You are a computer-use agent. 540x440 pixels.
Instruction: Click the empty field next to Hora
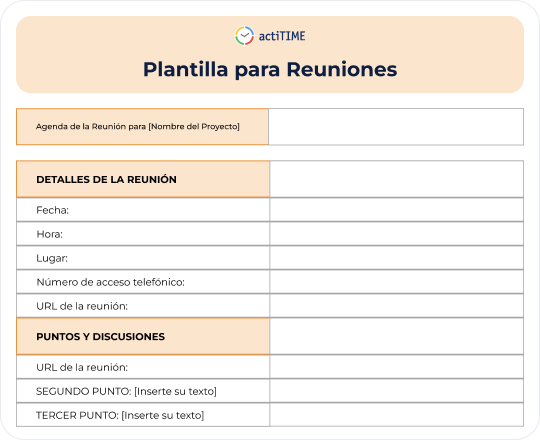pos(396,234)
